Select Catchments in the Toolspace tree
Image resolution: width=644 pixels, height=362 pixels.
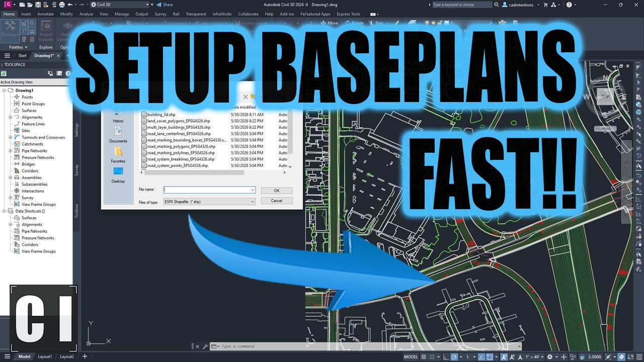pyautogui.click(x=32, y=144)
